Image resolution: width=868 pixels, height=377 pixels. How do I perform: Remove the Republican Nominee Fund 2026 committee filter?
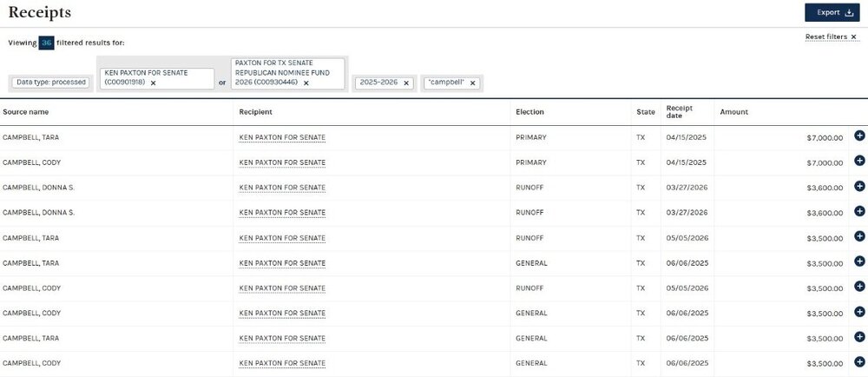tap(306, 83)
